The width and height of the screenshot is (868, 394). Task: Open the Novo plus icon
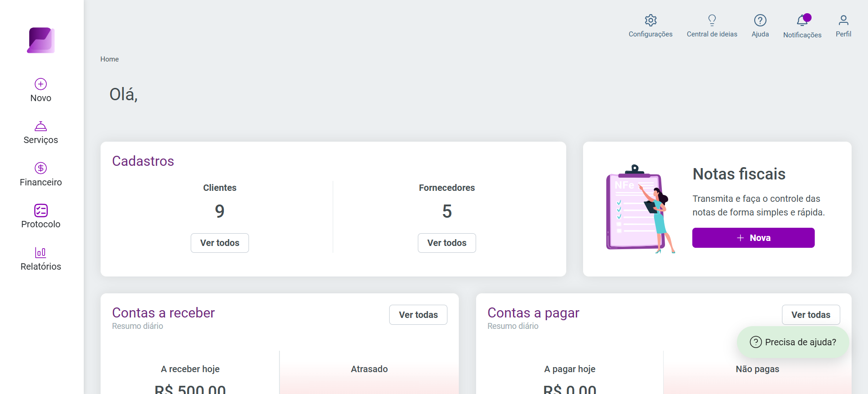pos(41,84)
